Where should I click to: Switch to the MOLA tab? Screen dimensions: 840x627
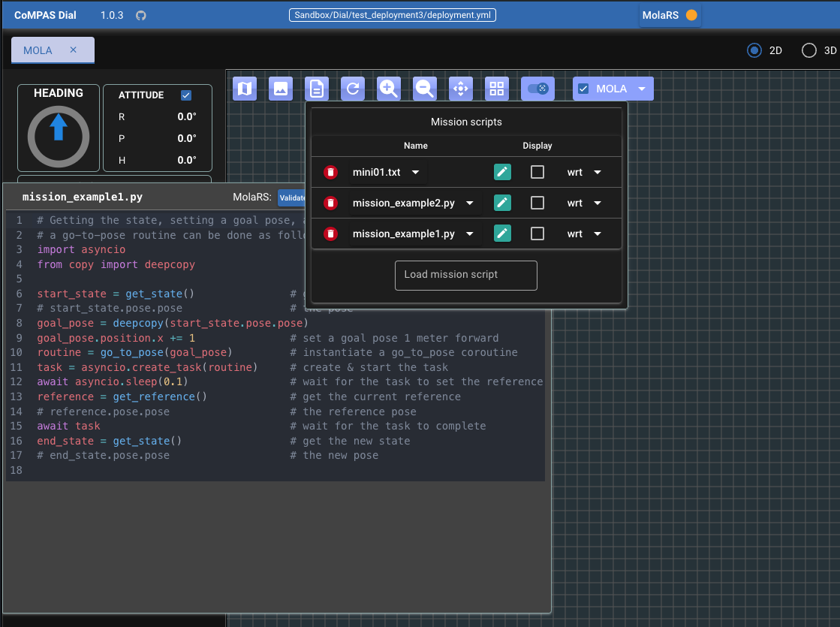tap(38, 50)
